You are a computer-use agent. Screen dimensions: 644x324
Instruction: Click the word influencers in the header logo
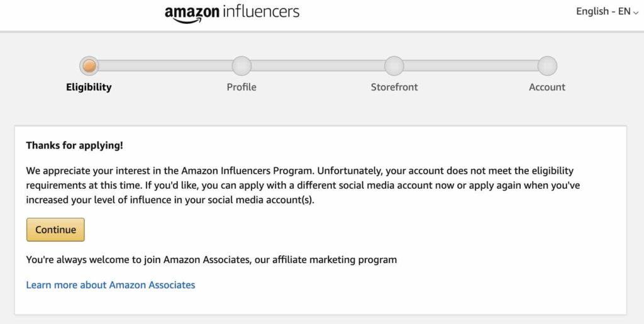click(x=261, y=11)
